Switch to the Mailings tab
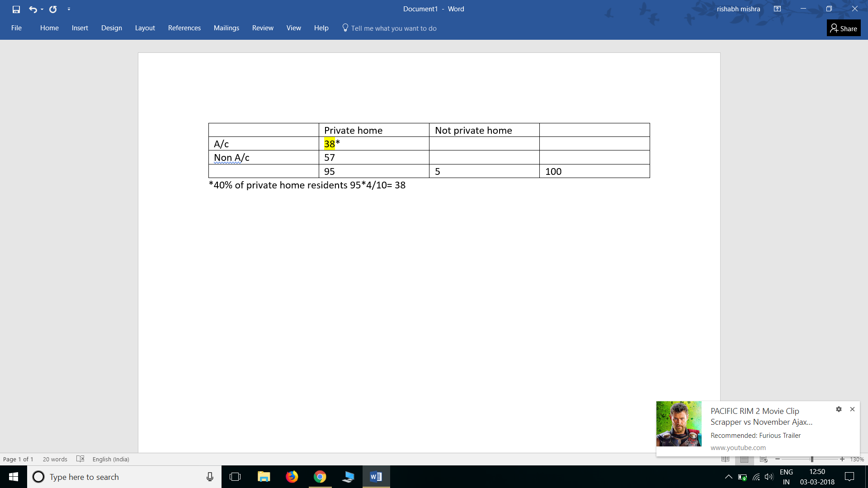This screenshot has height=488, width=868. 226,28
